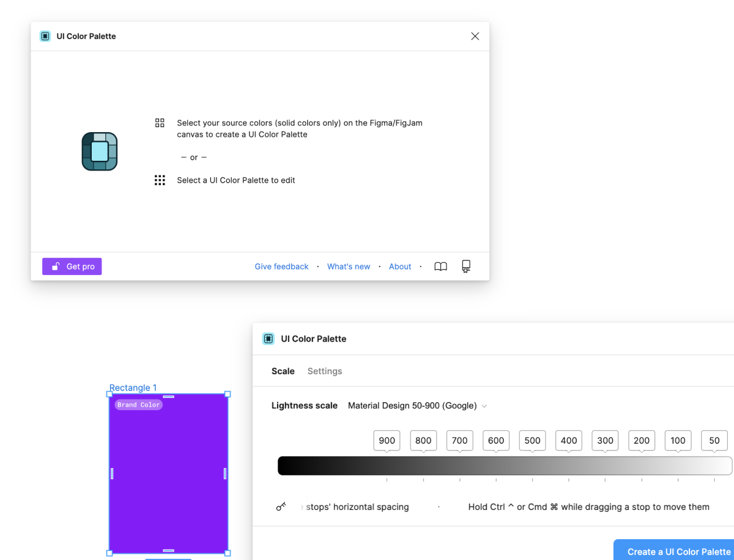The image size is (734, 560).
Task: Click the repository icon next to book icon
Action: (466, 267)
